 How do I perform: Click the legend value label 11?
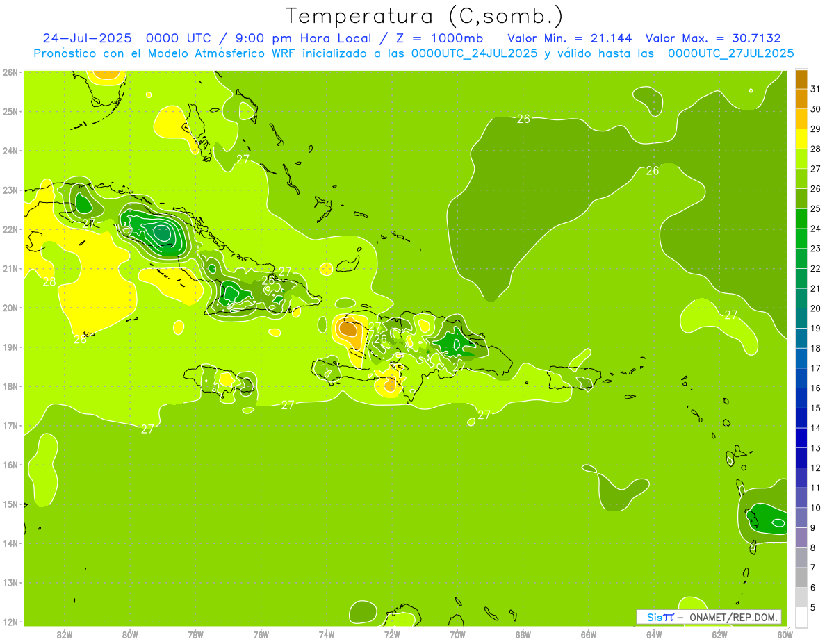coord(816,488)
